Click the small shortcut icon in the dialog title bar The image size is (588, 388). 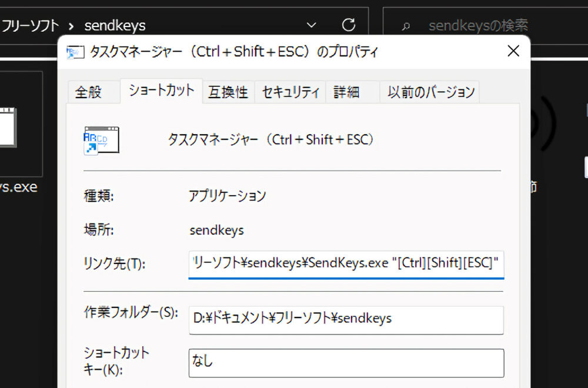point(76,52)
